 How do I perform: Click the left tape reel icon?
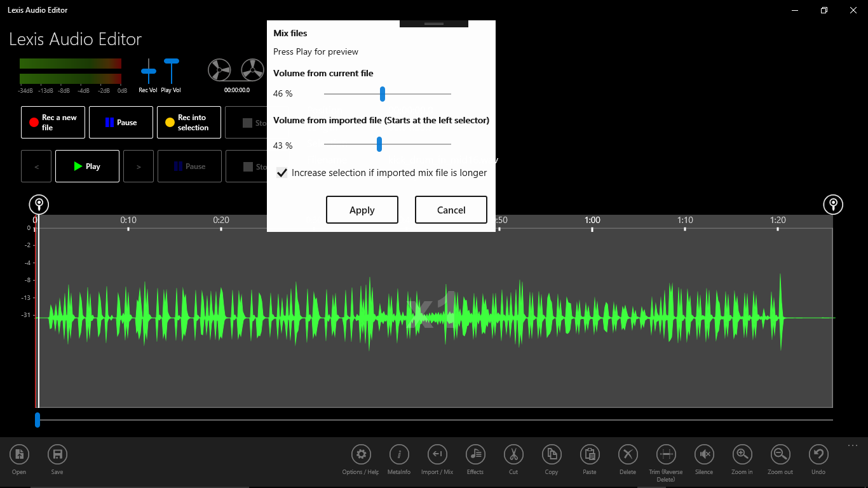pos(219,70)
